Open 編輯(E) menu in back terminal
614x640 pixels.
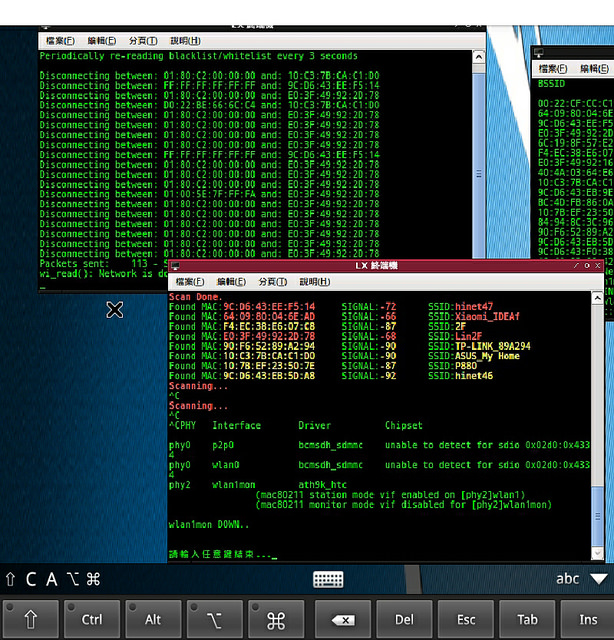pyautogui.click(x=101, y=41)
